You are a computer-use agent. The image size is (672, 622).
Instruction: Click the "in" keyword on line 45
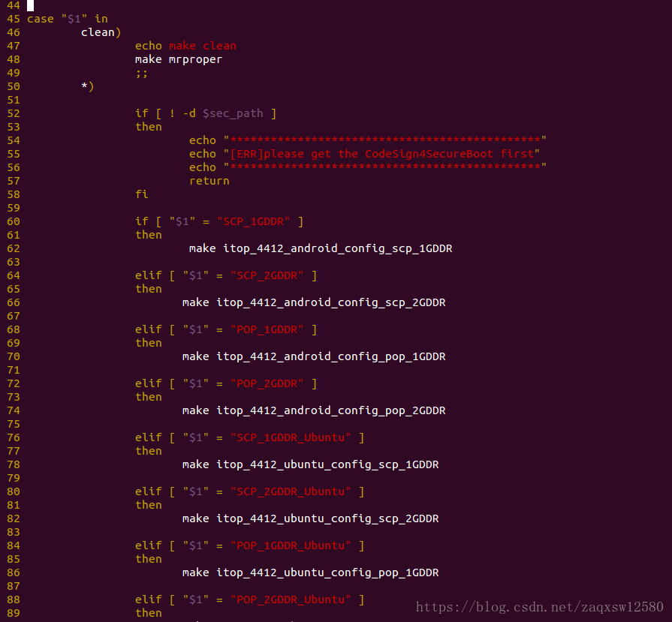101,19
